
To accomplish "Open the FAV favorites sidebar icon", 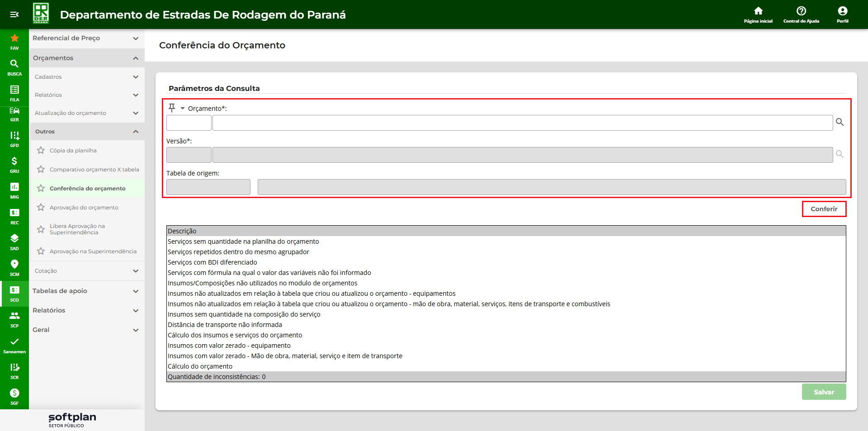I will tap(14, 41).
